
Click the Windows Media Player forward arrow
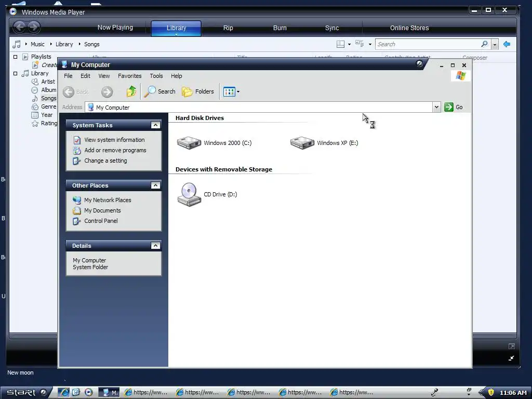pos(34,27)
